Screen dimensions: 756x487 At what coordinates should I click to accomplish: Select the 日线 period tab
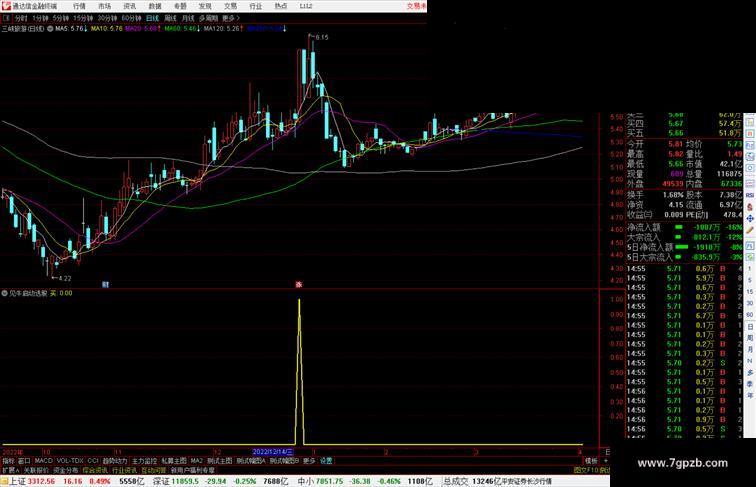click(152, 18)
